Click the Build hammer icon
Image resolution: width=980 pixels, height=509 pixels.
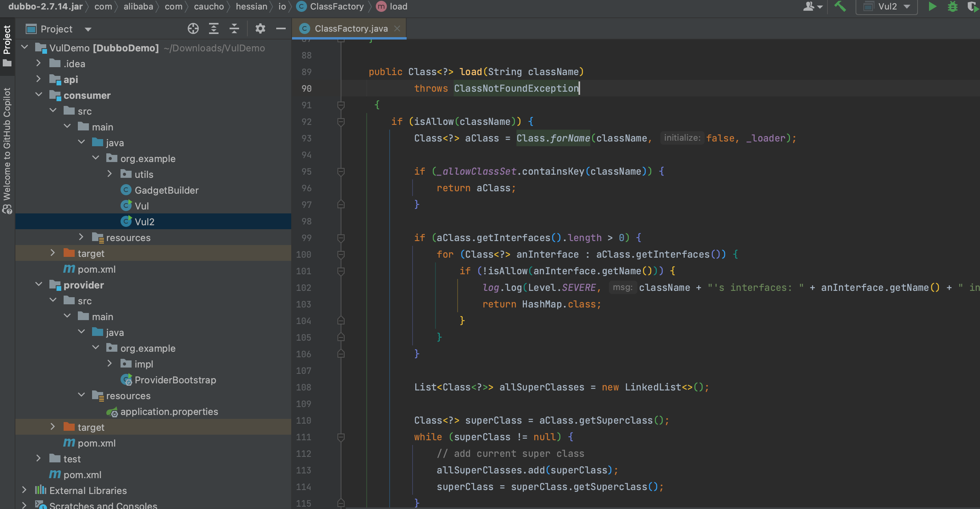click(x=840, y=7)
